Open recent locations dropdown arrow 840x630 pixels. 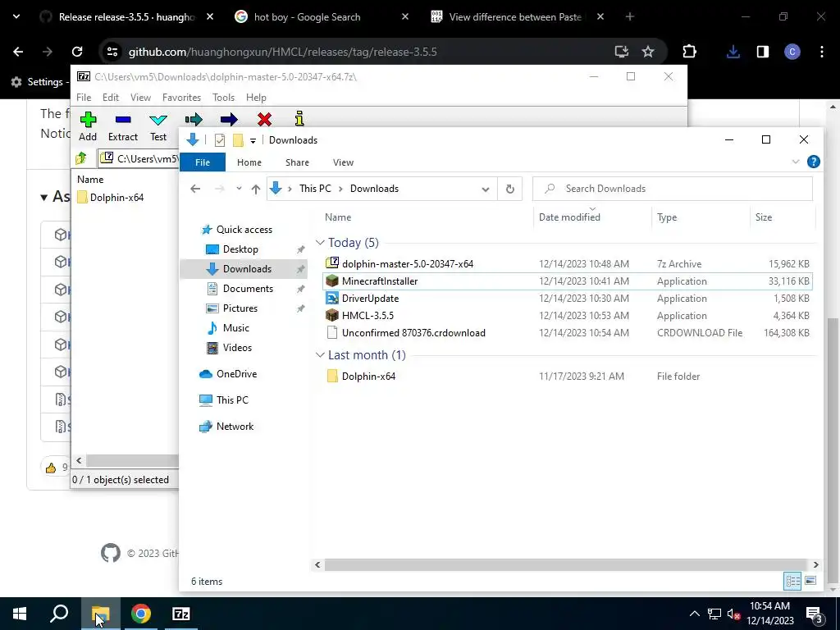(x=239, y=189)
